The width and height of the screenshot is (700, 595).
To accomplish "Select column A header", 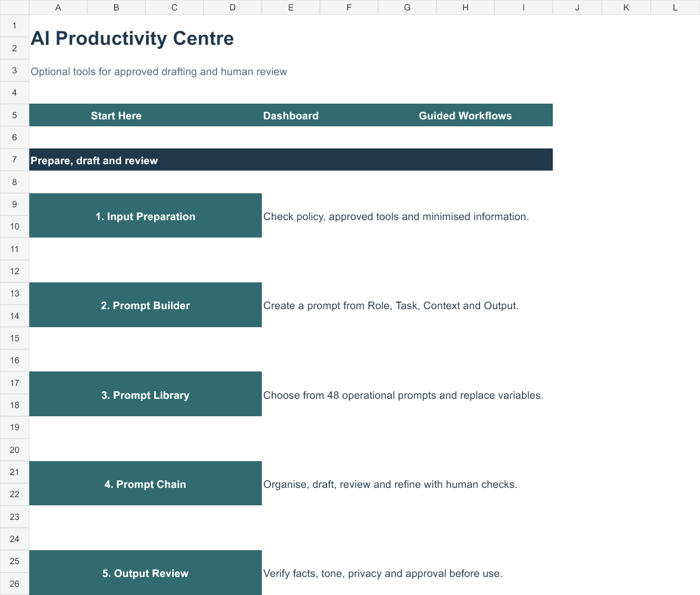I will point(58,8).
